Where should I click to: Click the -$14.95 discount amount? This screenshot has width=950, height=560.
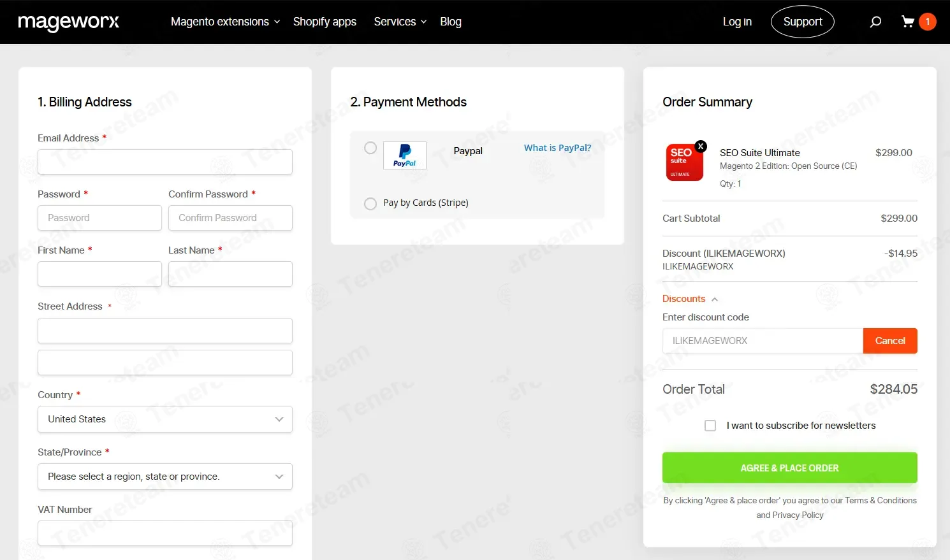click(x=901, y=254)
